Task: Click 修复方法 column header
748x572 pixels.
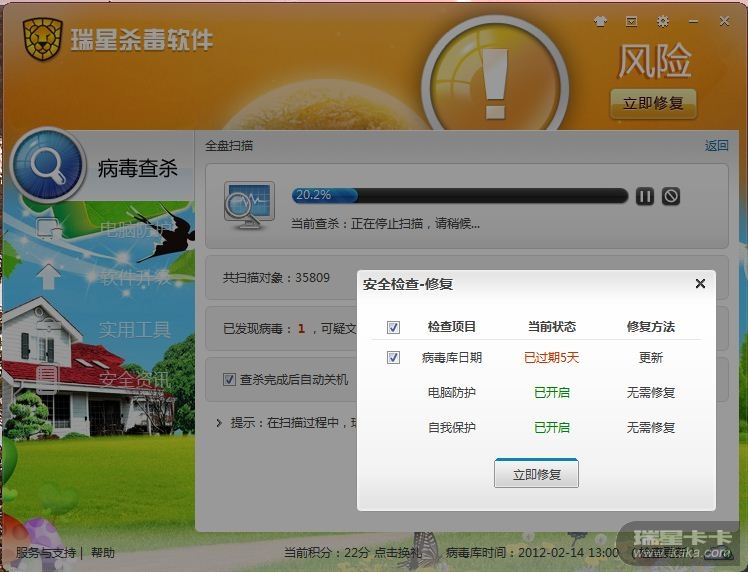Action: click(x=650, y=327)
